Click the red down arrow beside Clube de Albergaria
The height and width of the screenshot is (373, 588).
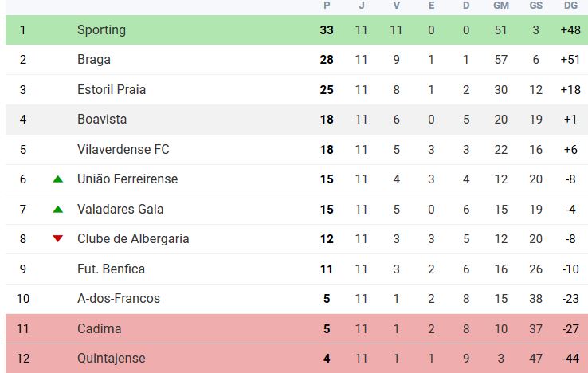click(57, 238)
